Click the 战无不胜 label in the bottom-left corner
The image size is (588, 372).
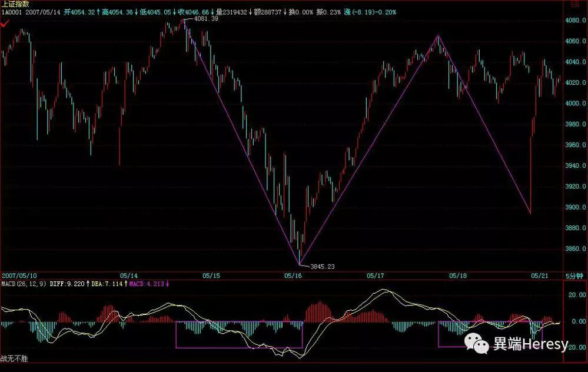pos(14,358)
